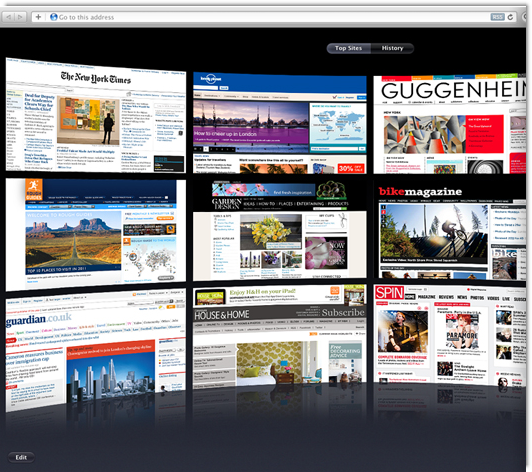This screenshot has height=472, width=532.
Task: Switch to the Top Sites tab
Action: [348, 48]
